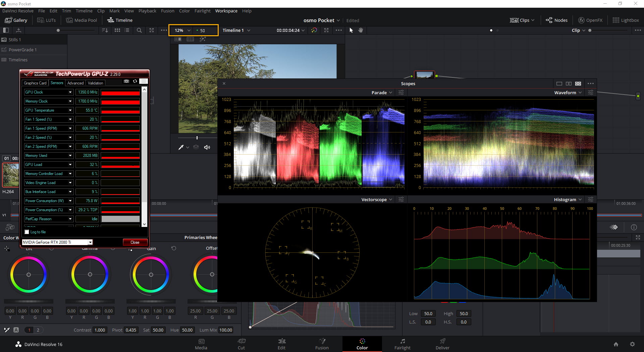Open Histogram settings icon
This screenshot has width=644, height=352.
[591, 199]
